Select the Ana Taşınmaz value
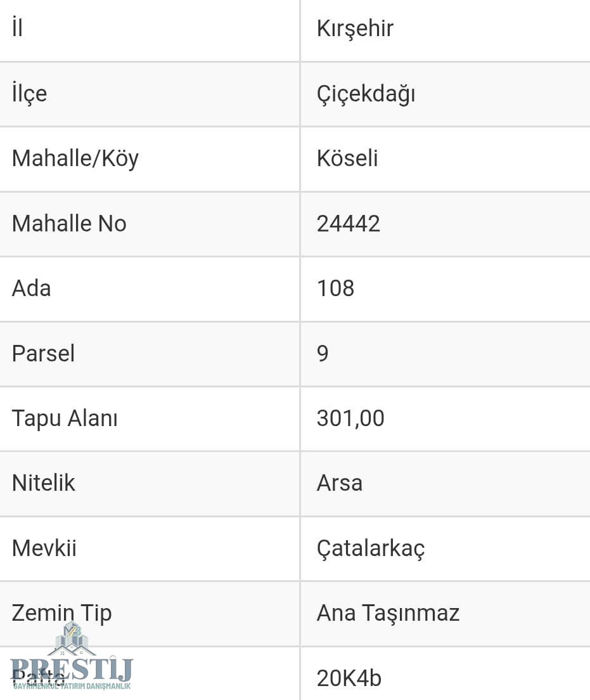Image resolution: width=590 pixels, height=700 pixels. 388,613
